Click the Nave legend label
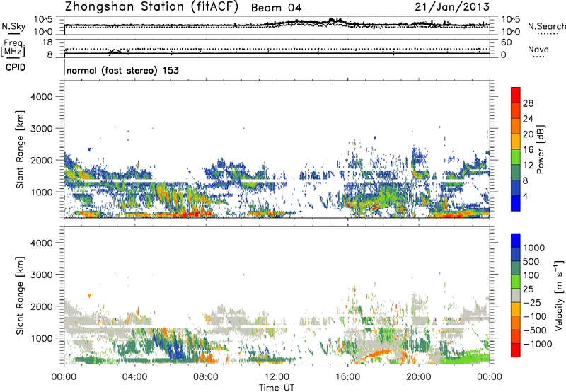Image resolution: width=566 pixels, height=392 pixels. click(x=538, y=50)
